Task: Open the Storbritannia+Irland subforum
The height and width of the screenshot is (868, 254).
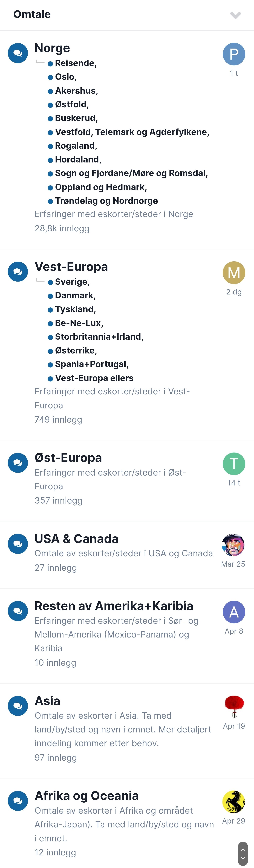Action: pyautogui.click(x=99, y=337)
